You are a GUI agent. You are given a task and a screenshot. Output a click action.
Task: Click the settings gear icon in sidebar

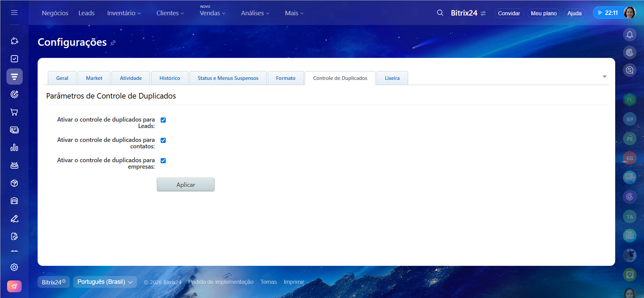coord(14,267)
